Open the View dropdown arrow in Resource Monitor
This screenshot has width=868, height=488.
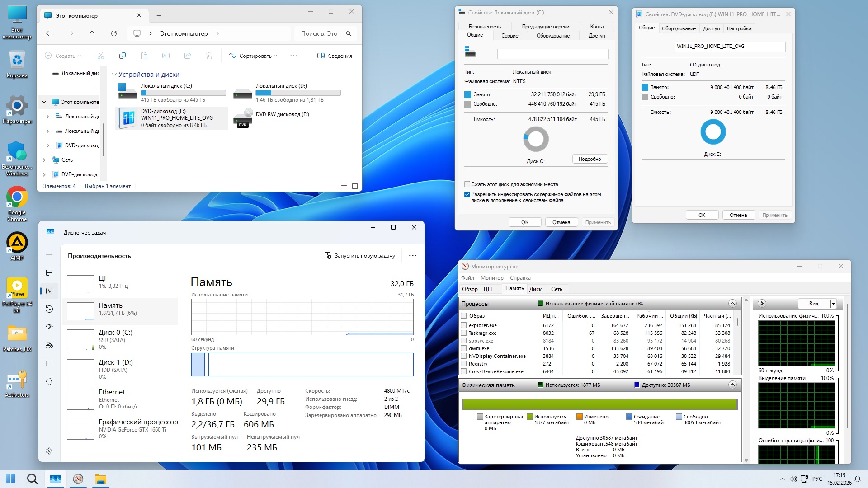tap(833, 304)
